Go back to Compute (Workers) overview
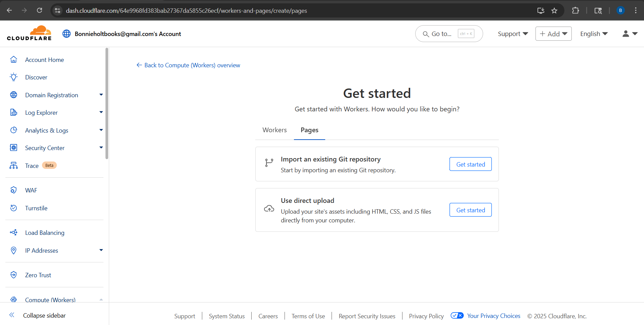Viewport: 644px width, 325px height. coord(188,65)
